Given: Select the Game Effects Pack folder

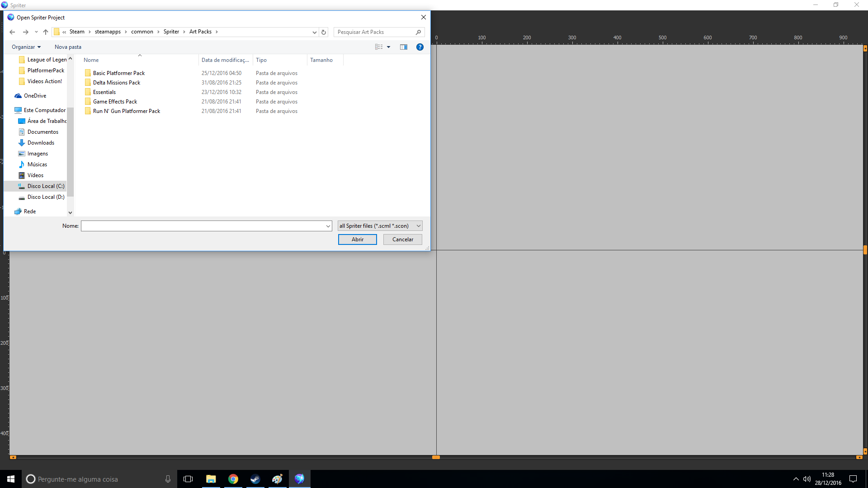Looking at the screenshot, I should [115, 102].
